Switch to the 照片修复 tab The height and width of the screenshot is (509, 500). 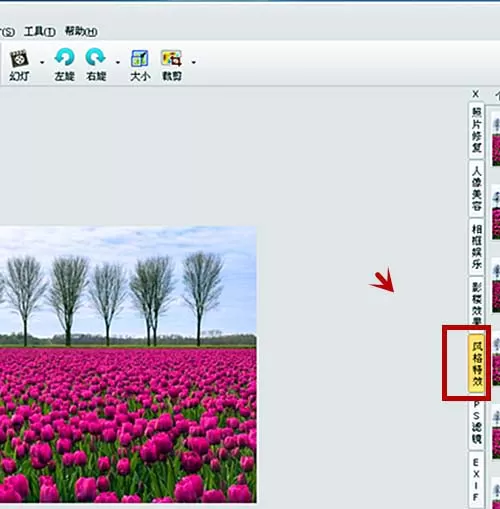point(476,130)
